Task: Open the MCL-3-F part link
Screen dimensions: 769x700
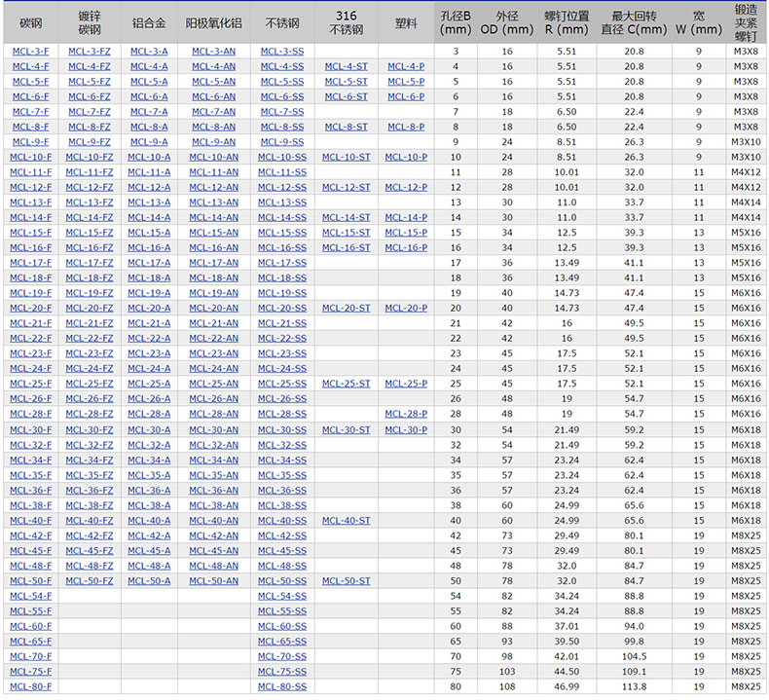Action: click(x=30, y=51)
